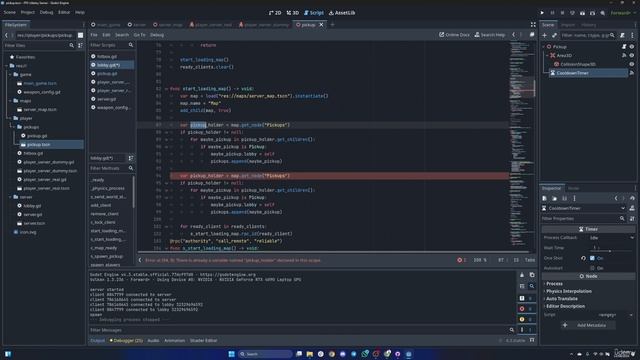Expand the Physics Interpolation section

(568, 291)
